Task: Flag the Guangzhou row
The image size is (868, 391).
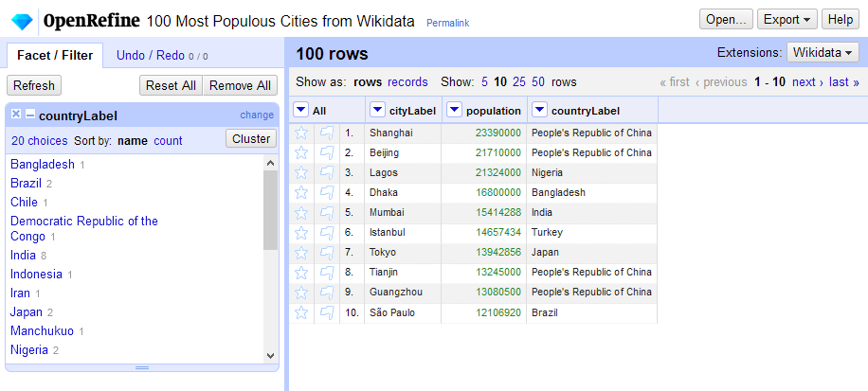Action: click(327, 293)
